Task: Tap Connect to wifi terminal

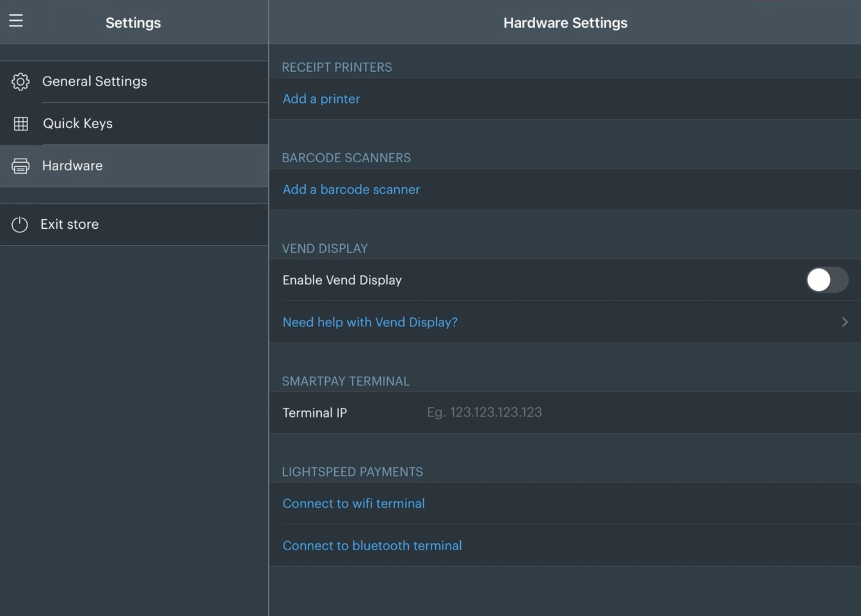Action: (x=354, y=503)
